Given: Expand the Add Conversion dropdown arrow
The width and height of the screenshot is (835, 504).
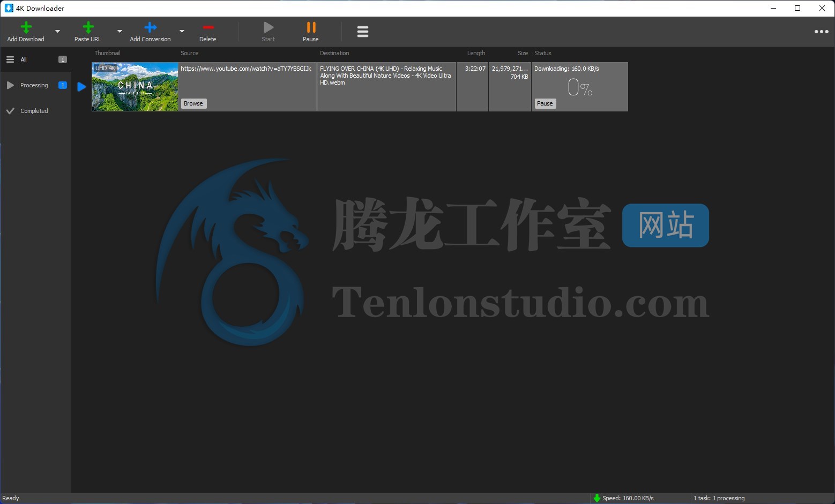Looking at the screenshot, I should pos(182,31).
